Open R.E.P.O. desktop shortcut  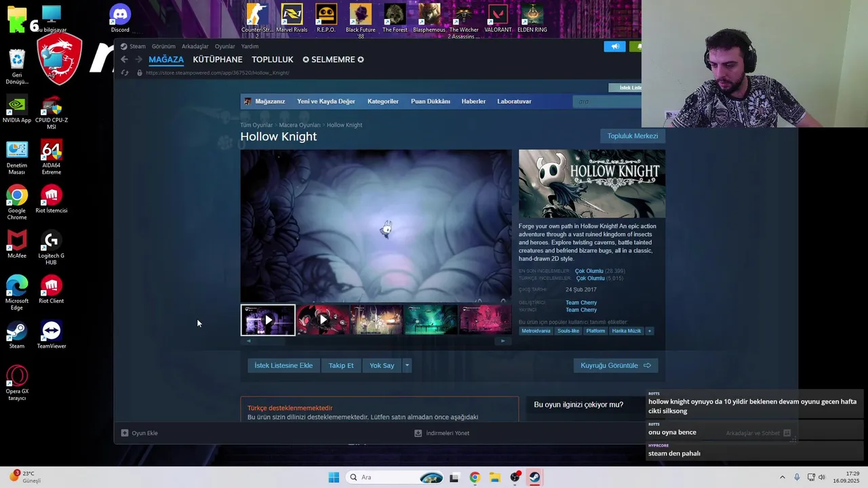click(x=326, y=18)
